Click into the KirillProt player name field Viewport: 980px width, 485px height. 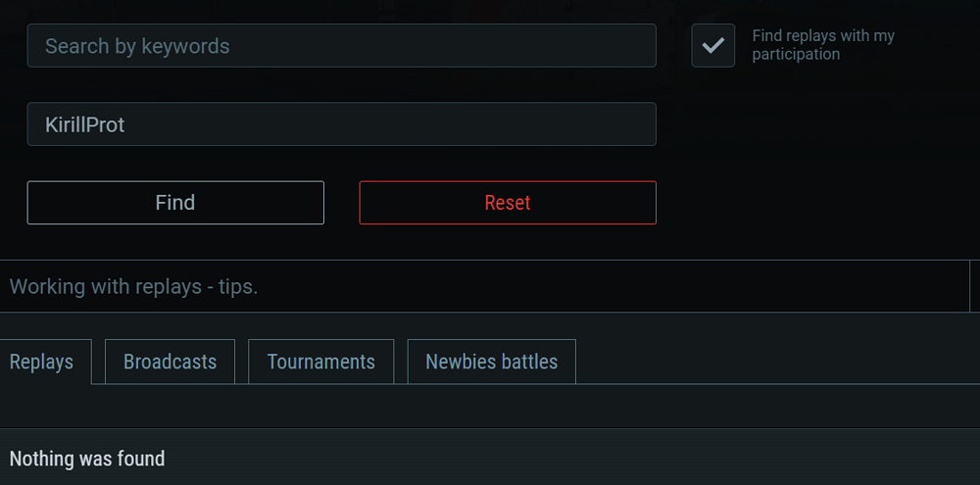(x=341, y=124)
